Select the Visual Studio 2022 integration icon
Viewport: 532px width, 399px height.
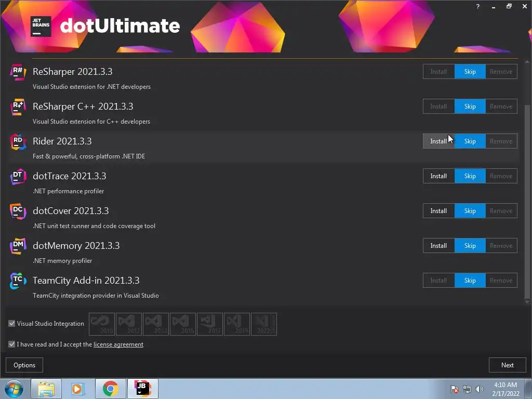click(263, 324)
